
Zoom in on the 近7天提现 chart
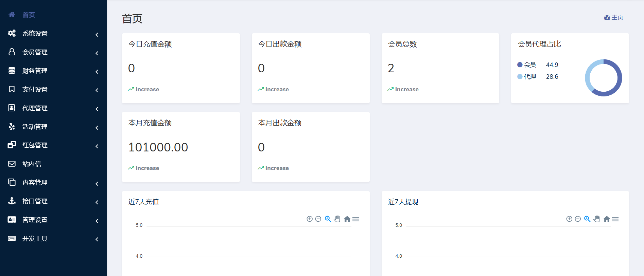[569, 219]
